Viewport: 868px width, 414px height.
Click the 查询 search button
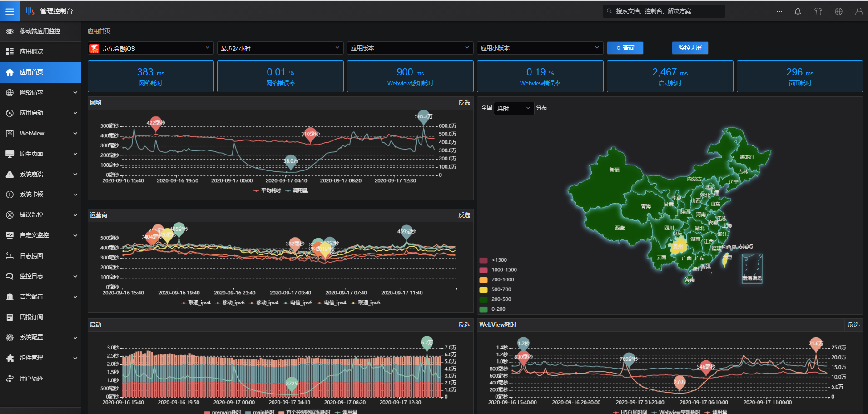(x=625, y=48)
